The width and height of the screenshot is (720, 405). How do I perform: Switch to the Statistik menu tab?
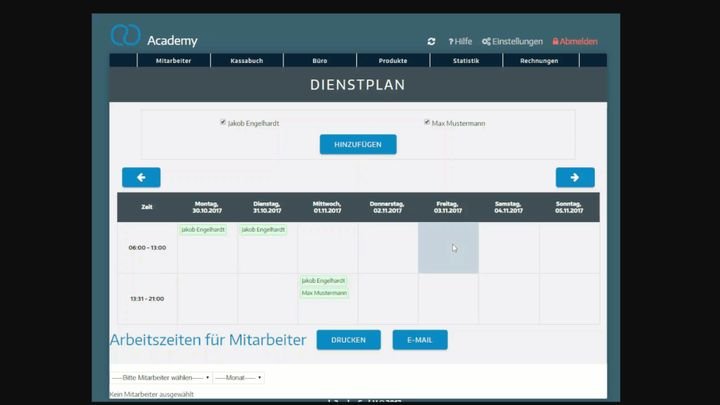[x=466, y=61]
